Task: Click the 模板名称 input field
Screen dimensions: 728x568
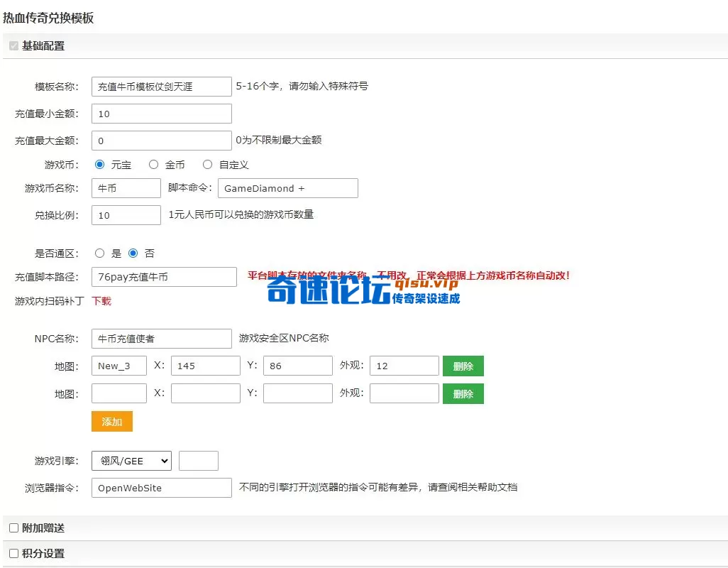Action: pyautogui.click(x=161, y=87)
